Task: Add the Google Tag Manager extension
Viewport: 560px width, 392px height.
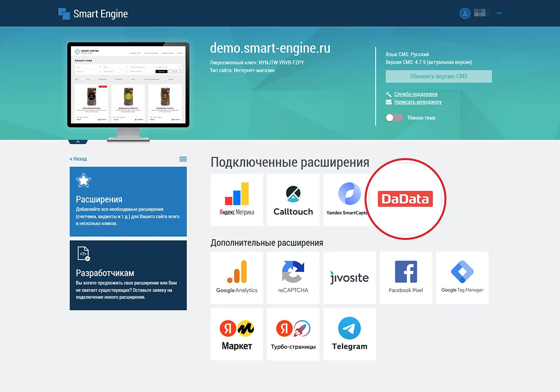Action: coord(462,278)
